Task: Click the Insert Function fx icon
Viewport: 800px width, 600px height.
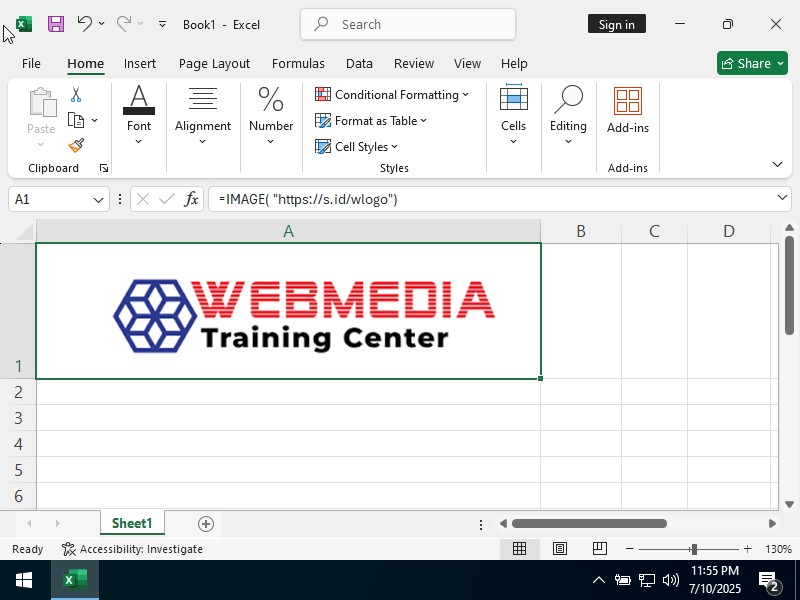Action: click(191, 199)
